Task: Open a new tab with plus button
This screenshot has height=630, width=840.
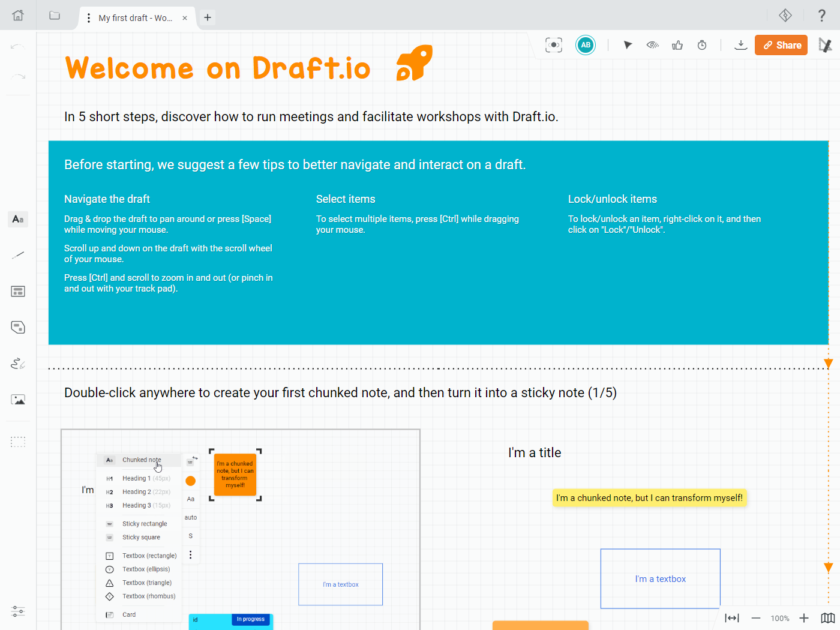Action: 208,17
